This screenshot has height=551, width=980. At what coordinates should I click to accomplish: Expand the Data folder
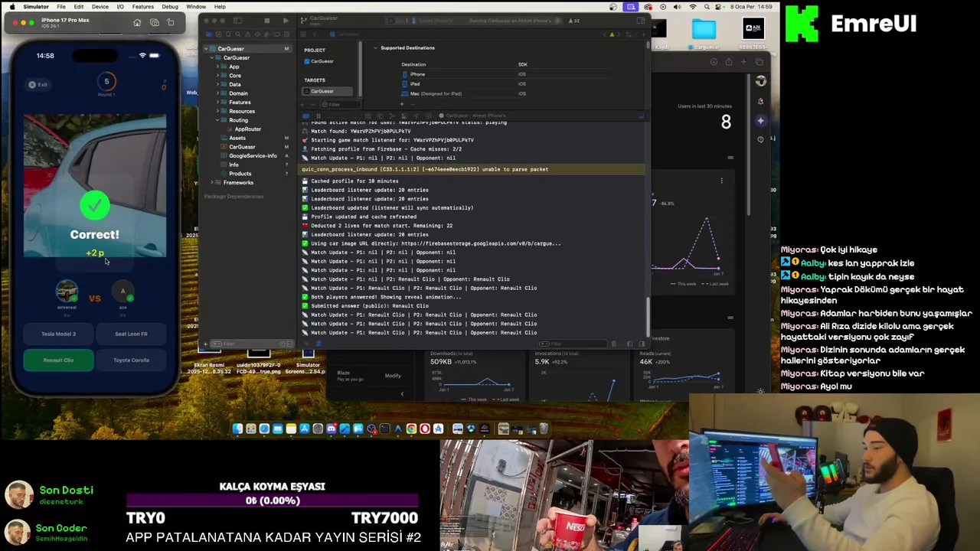pyautogui.click(x=217, y=84)
